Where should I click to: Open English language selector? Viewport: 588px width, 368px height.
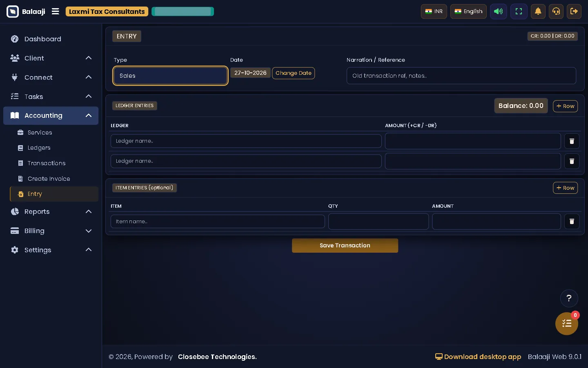(468, 11)
